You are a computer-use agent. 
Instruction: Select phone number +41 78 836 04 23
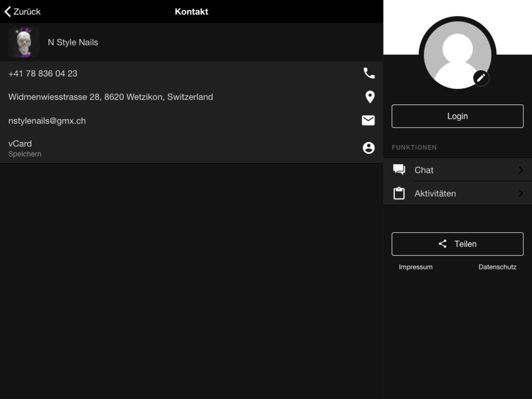tap(43, 73)
